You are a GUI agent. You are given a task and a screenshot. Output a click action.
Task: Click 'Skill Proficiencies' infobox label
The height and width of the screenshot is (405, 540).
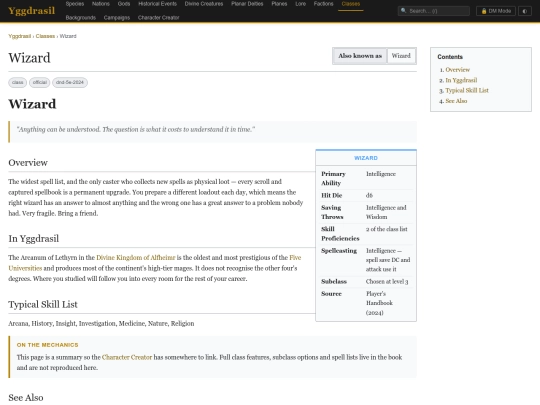340,233
